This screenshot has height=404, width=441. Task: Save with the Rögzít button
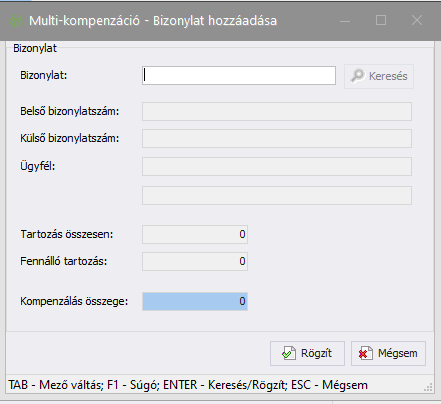click(307, 353)
